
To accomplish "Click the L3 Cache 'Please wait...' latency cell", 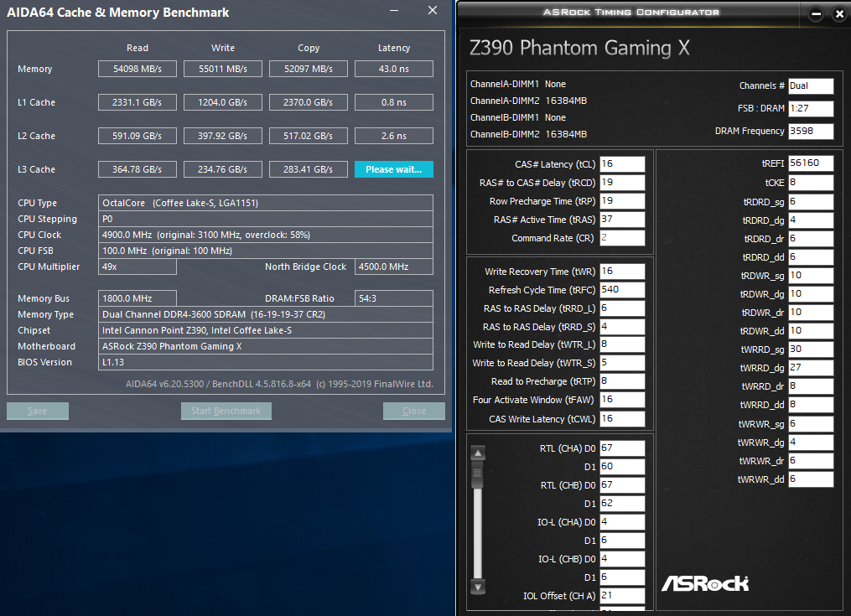I will (394, 169).
